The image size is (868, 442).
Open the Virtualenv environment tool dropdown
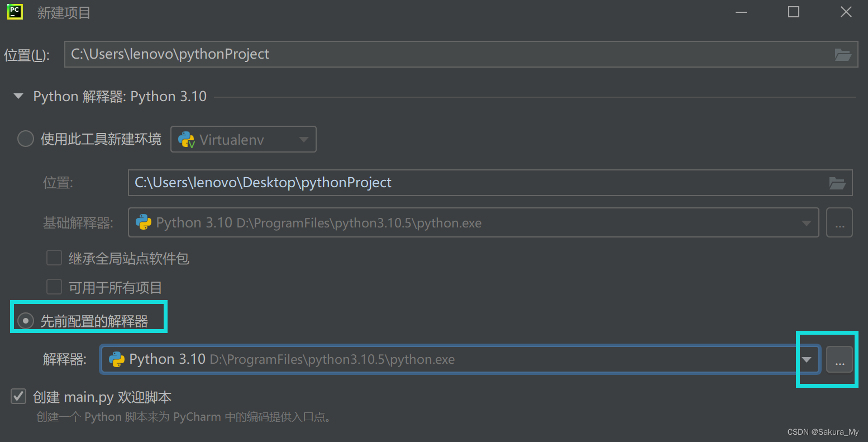(x=244, y=139)
